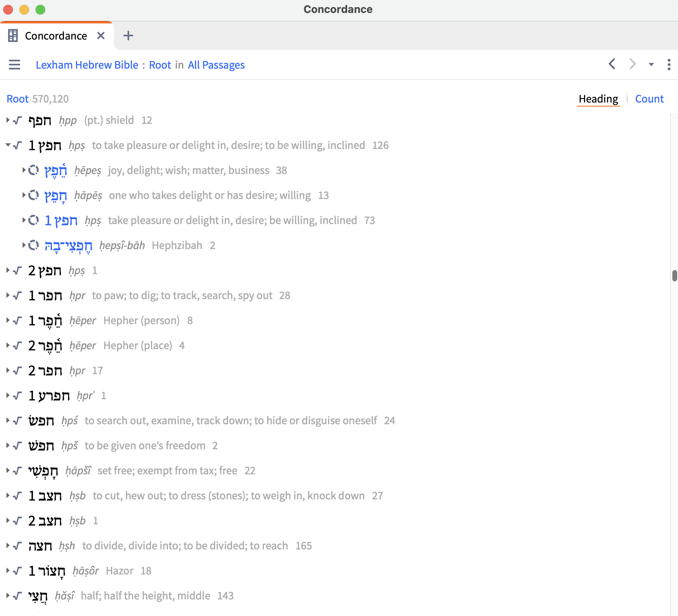Select the Concordance tab

coord(56,36)
